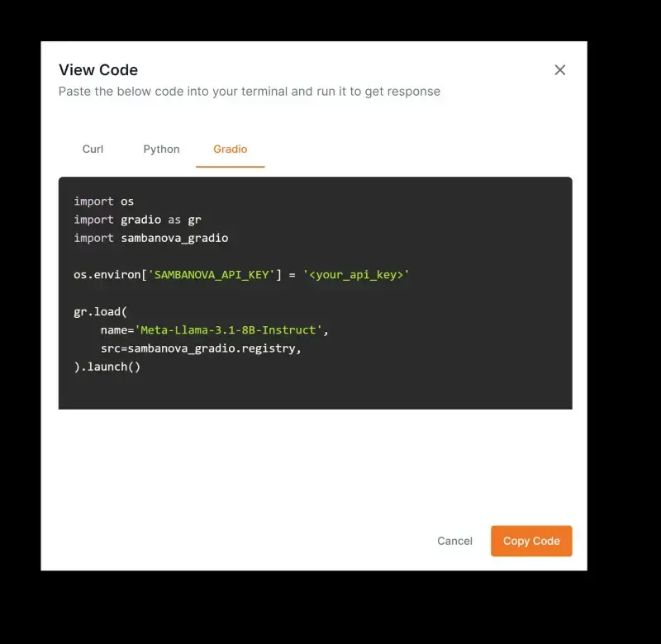The height and width of the screenshot is (644, 661).
Task: Click the 'SAMBANOVA_API_KEY' string in code
Action: [212, 275]
